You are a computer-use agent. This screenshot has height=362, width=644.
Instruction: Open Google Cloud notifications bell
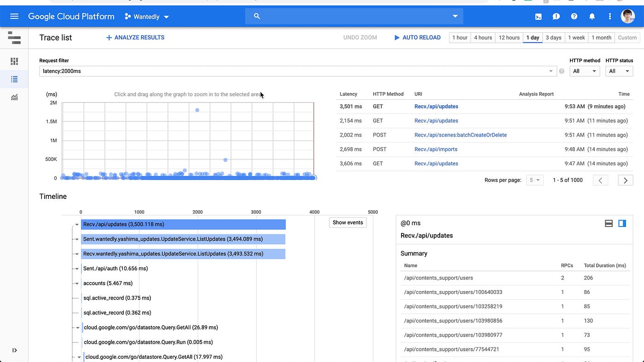click(592, 16)
